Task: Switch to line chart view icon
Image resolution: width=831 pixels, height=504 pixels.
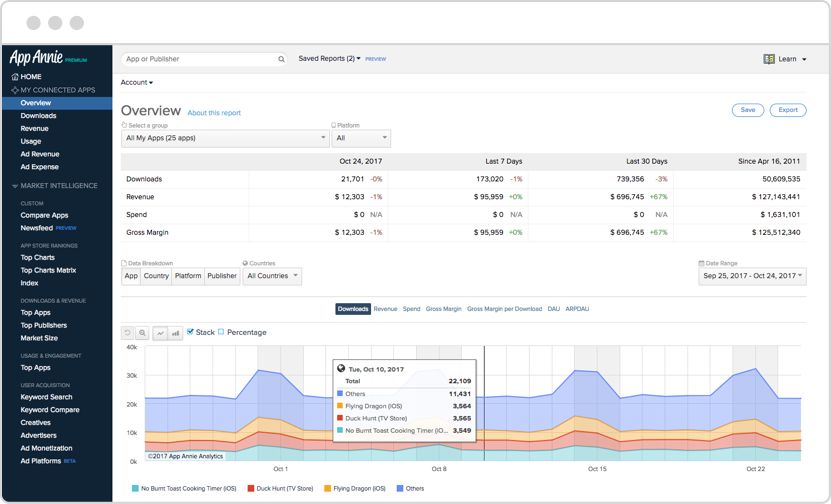Action: coord(160,333)
